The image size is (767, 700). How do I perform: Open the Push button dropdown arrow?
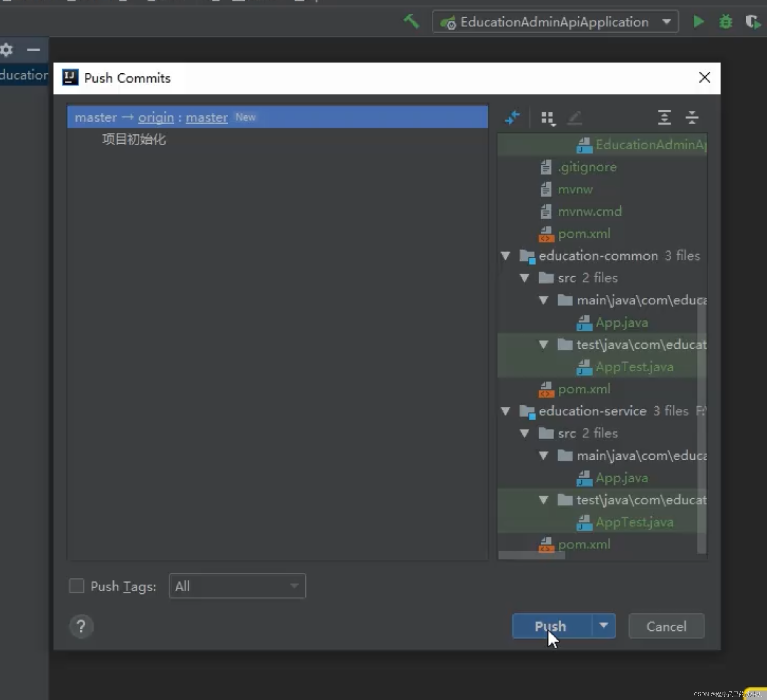point(604,626)
